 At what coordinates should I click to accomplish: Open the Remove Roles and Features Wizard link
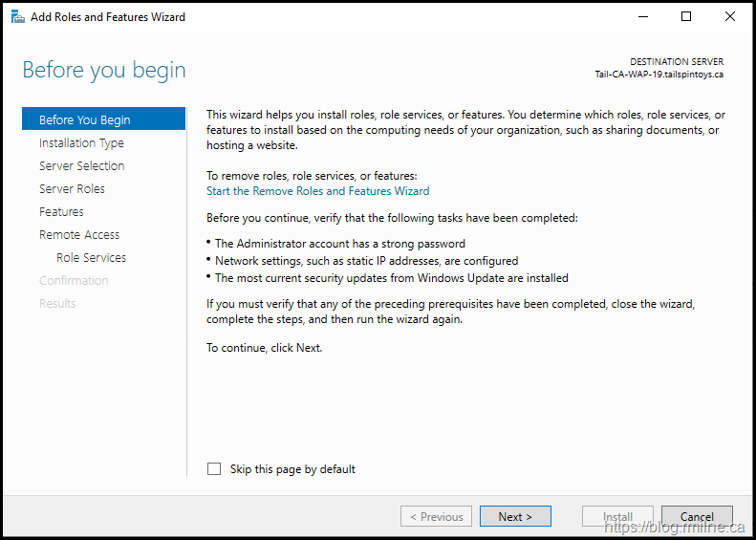point(317,191)
